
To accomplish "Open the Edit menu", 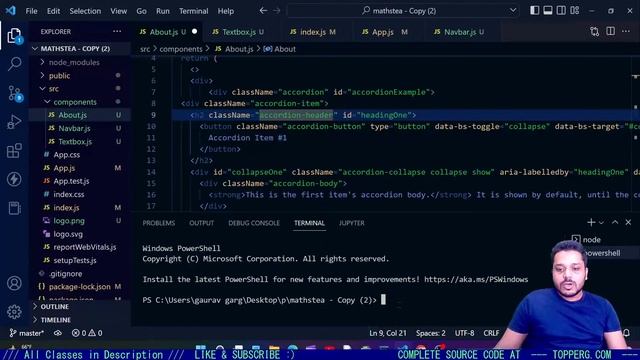I will [x=53, y=11].
